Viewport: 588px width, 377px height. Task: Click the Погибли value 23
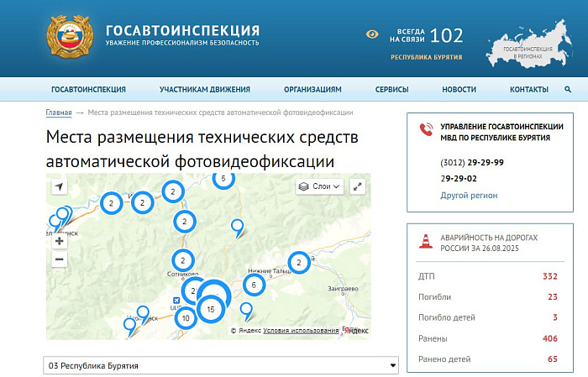point(553,297)
